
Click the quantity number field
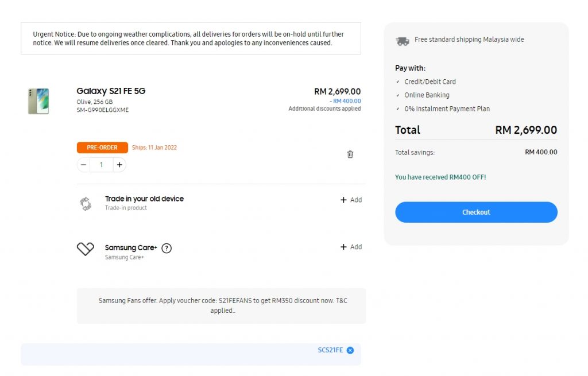pos(102,165)
